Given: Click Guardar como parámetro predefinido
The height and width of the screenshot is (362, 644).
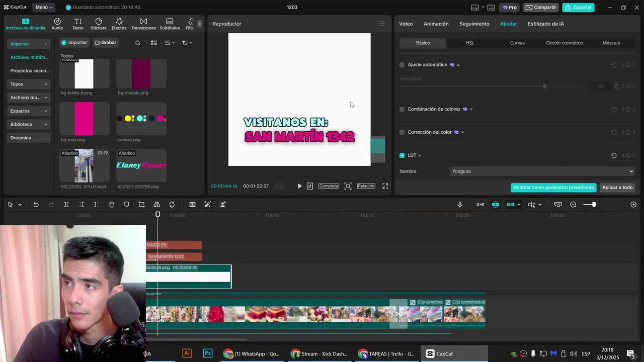Looking at the screenshot, I should 553,188.
